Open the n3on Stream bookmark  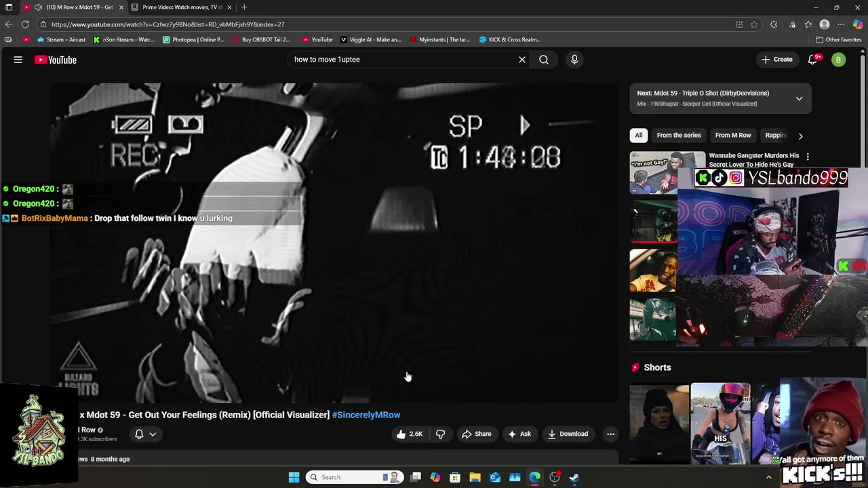click(124, 39)
